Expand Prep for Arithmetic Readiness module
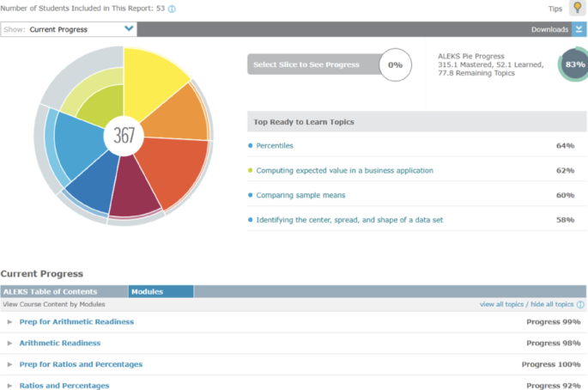The image size is (588, 390). [x=9, y=322]
